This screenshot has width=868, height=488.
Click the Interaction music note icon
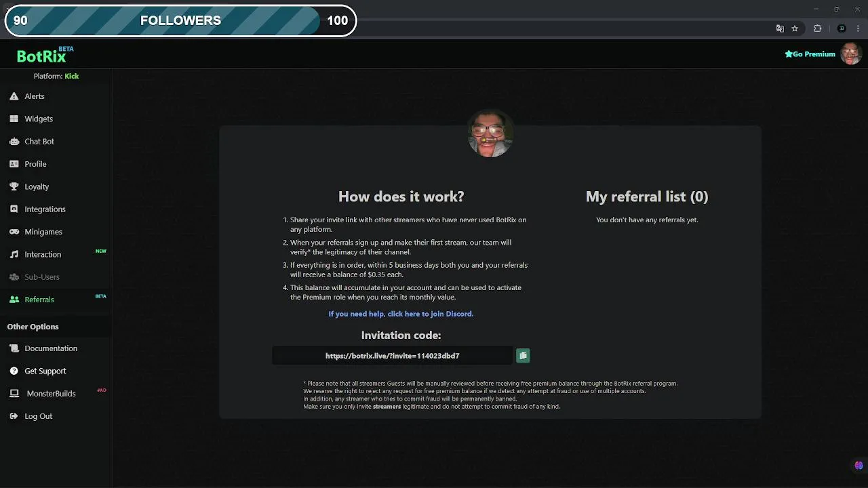point(14,254)
